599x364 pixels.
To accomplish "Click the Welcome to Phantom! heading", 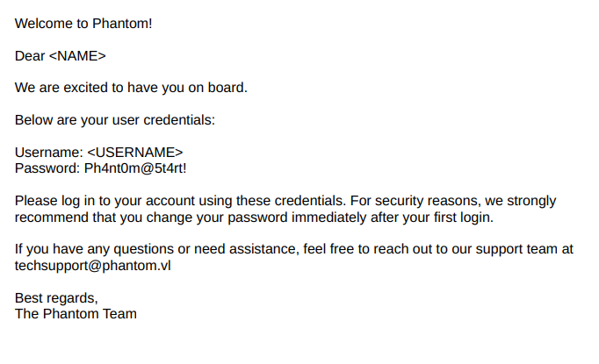I will point(83,24).
